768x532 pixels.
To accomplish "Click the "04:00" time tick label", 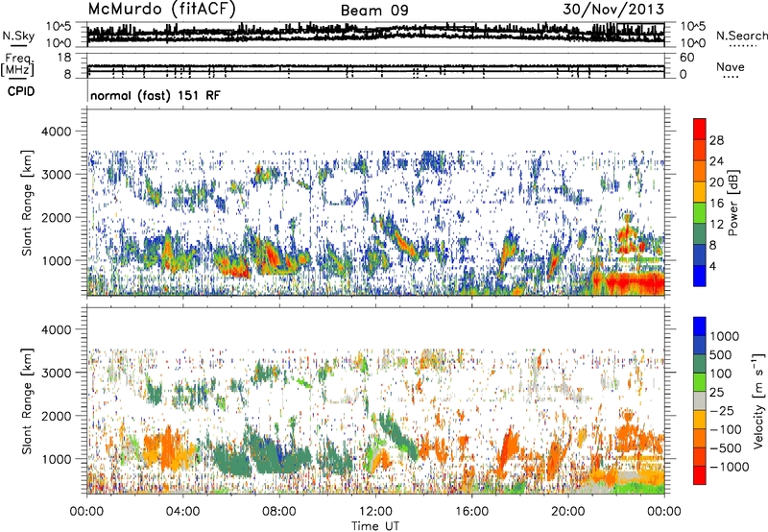I will 182,512.
